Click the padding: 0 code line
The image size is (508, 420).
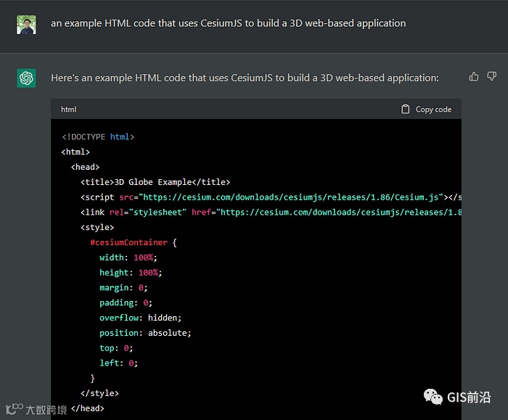click(126, 302)
